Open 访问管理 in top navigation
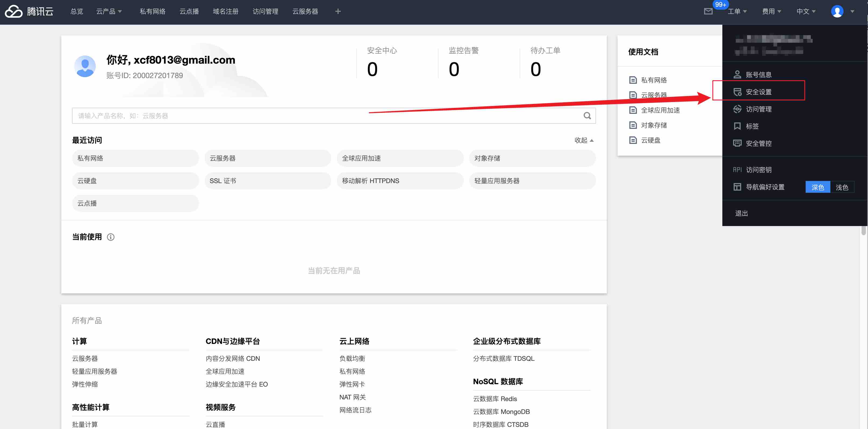868x429 pixels. point(266,12)
